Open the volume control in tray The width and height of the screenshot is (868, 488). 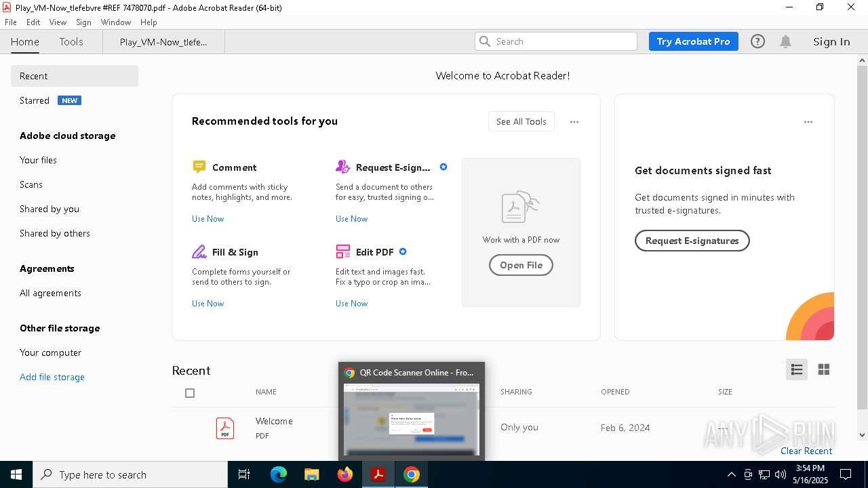(x=781, y=474)
